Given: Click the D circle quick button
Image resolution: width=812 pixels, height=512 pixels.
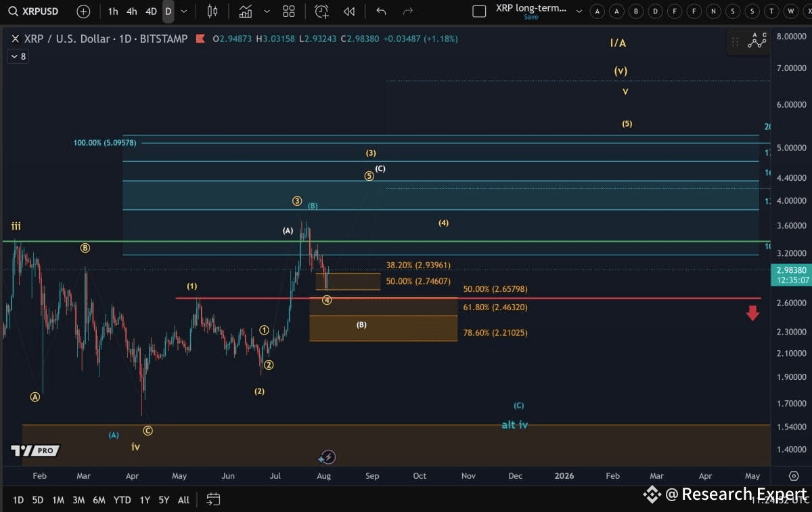Looking at the screenshot, I should [655, 12].
